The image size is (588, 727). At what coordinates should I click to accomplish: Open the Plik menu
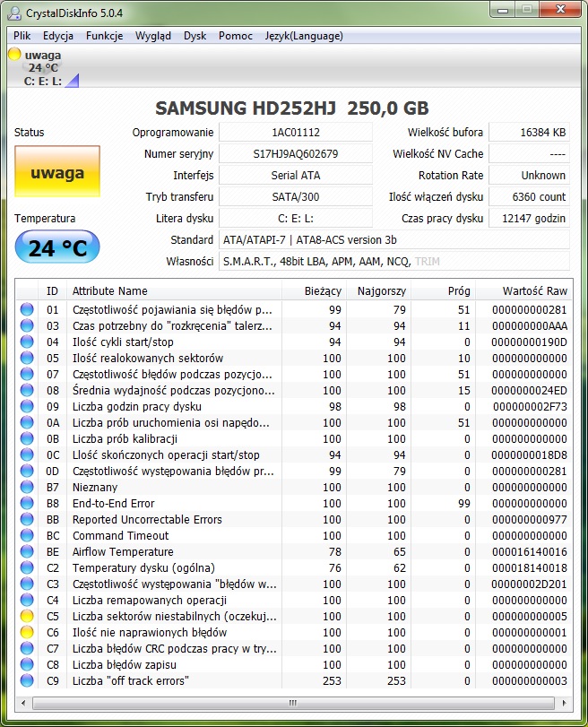click(22, 36)
